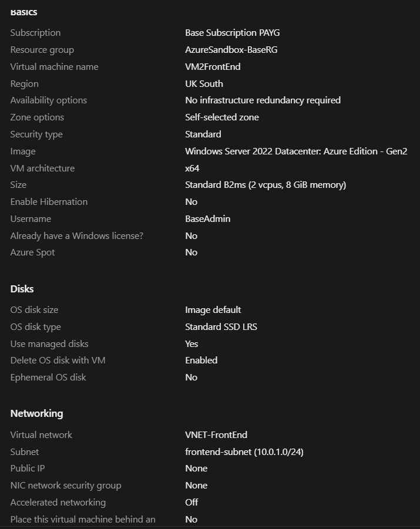Click the Self-selected zone value
420x529 pixels.
click(221, 117)
